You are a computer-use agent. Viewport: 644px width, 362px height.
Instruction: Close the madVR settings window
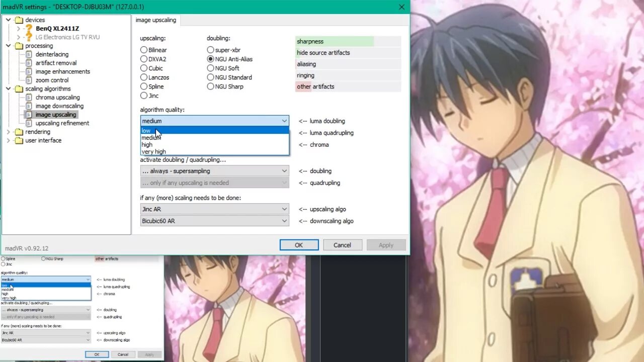click(x=401, y=7)
